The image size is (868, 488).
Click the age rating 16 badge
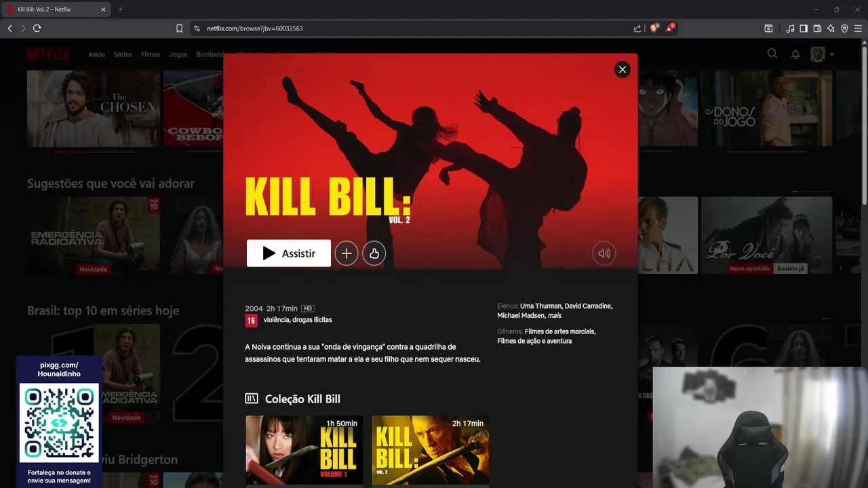click(251, 321)
